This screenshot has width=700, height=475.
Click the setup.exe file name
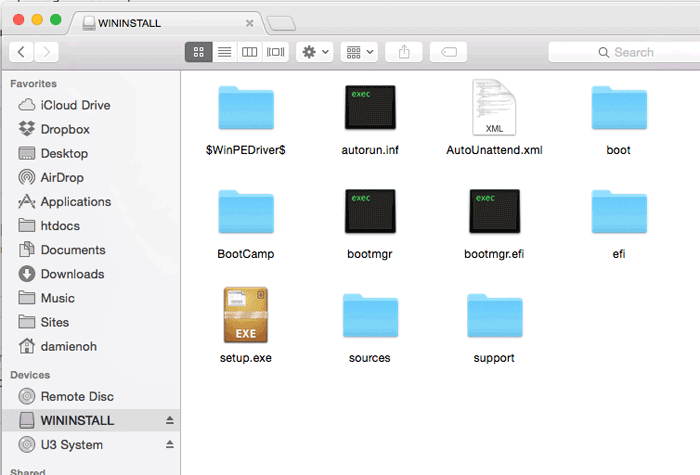point(246,358)
